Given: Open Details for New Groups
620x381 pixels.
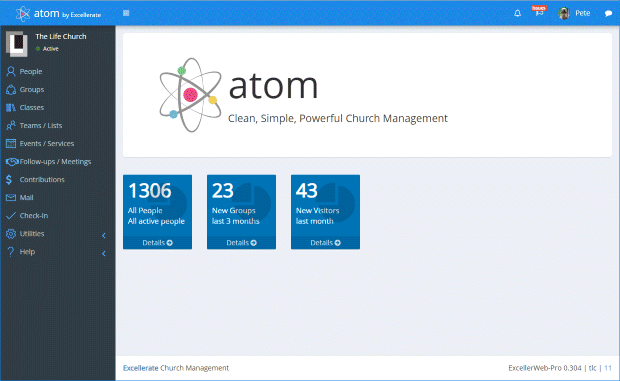Looking at the screenshot, I should pyautogui.click(x=241, y=243).
